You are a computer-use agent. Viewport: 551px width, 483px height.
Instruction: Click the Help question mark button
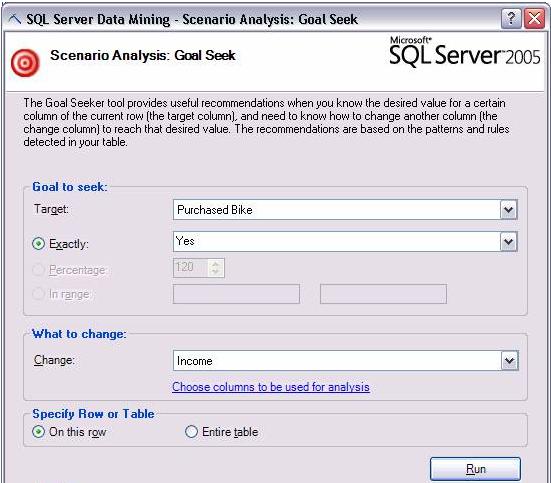511,18
